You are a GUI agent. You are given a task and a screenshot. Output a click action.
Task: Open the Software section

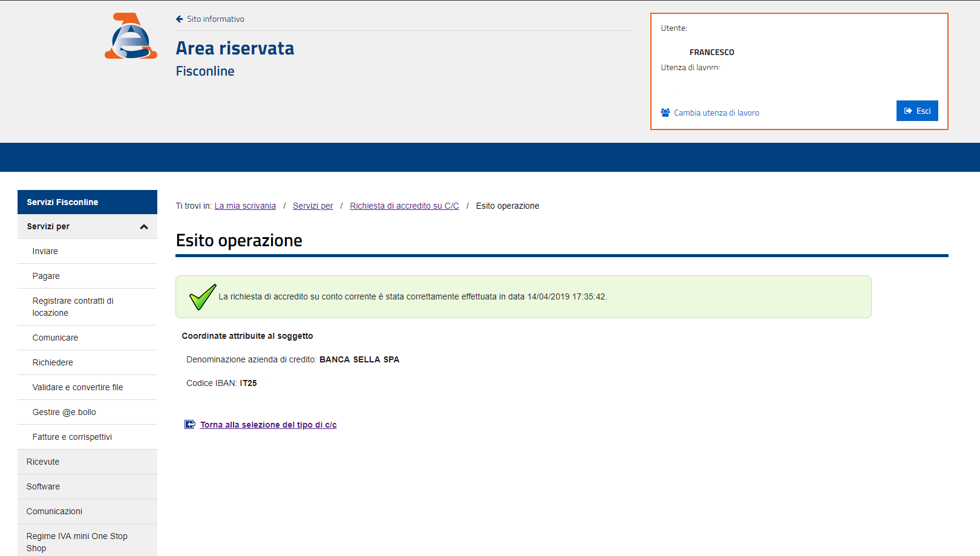tap(87, 486)
